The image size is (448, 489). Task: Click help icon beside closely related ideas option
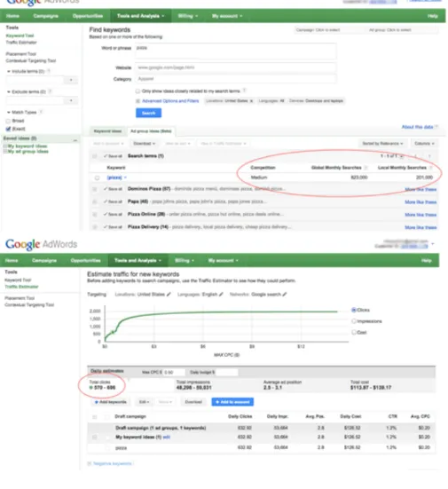[245, 91]
